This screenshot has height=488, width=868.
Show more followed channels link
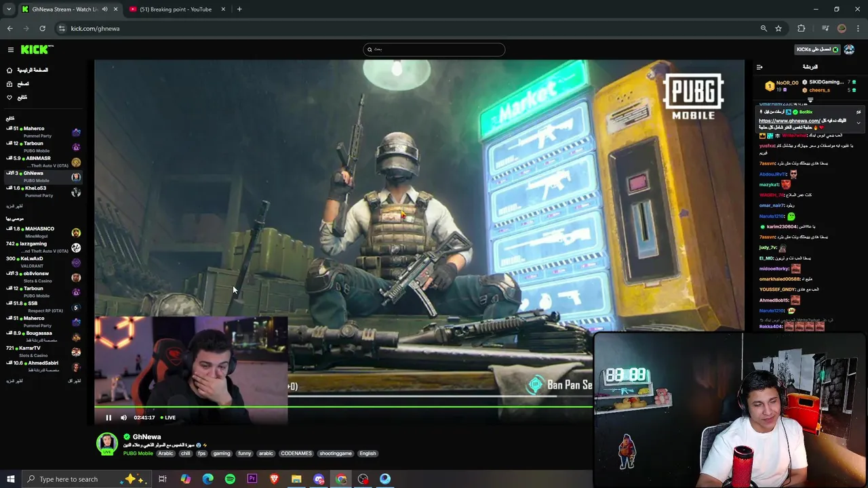pyautogui.click(x=14, y=206)
